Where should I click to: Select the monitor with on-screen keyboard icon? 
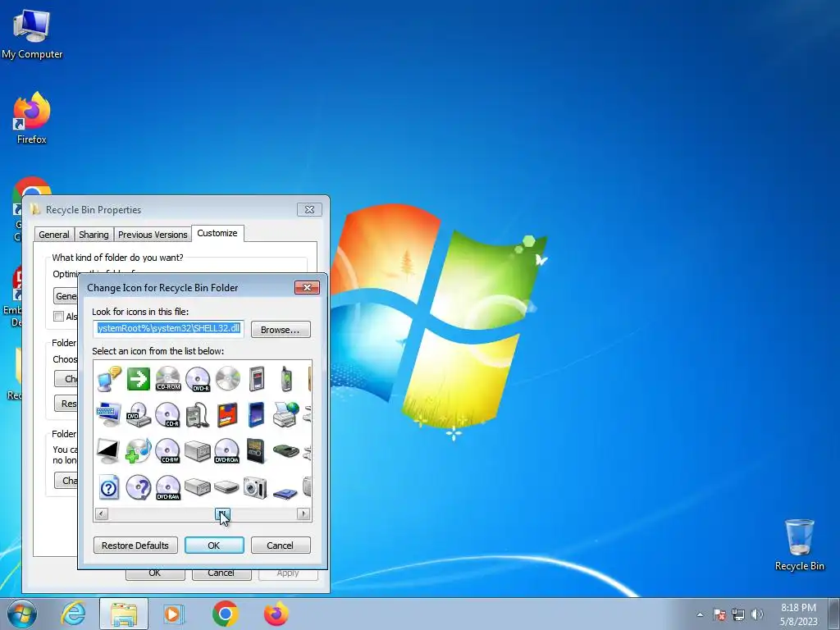click(109, 415)
